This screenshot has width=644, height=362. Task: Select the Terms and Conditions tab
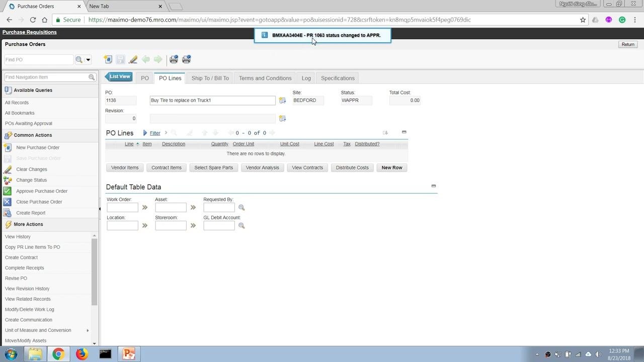click(x=265, y=78)
